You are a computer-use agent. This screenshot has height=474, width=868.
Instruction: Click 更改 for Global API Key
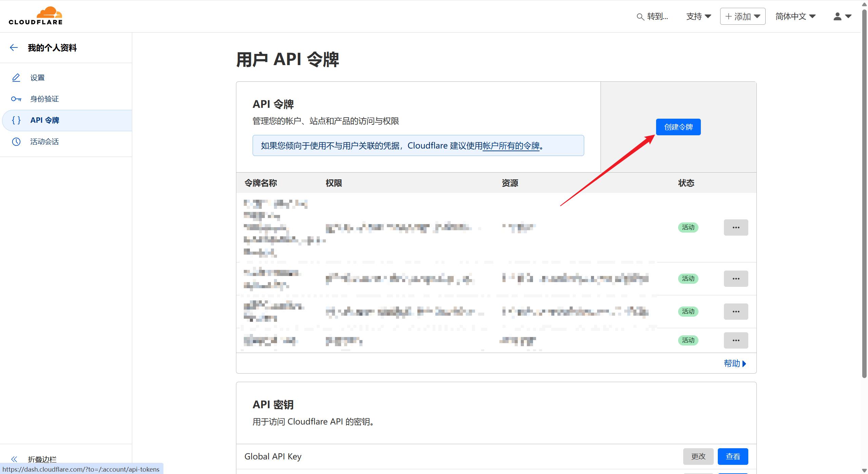click(x=698, y=457)
